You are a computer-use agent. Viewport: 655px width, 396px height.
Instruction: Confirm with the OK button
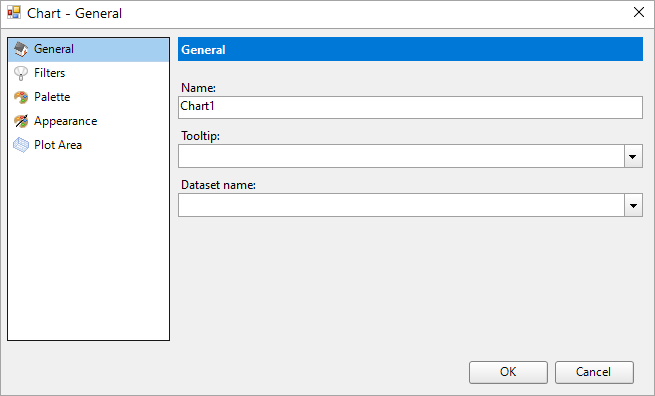pos(508,372)
